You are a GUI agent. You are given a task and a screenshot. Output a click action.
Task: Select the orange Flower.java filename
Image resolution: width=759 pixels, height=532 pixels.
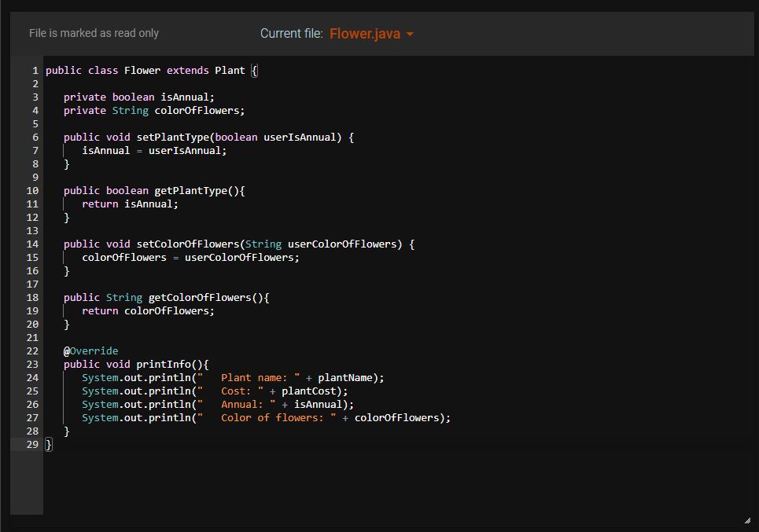366,34
